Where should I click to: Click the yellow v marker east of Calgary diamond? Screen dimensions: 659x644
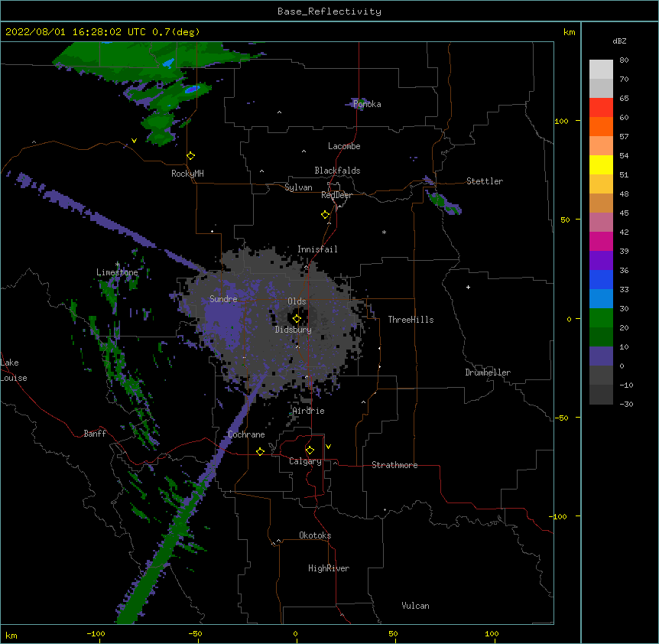328,447
